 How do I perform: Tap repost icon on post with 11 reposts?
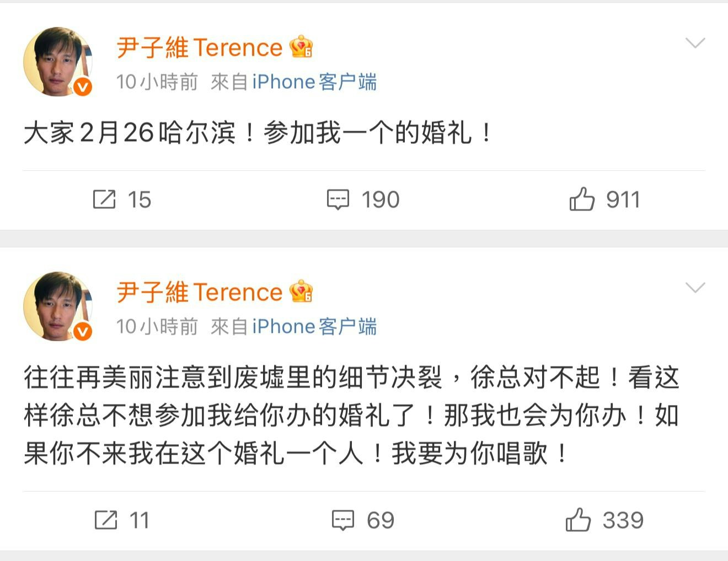pyautogui.click(x=105, y=520)
